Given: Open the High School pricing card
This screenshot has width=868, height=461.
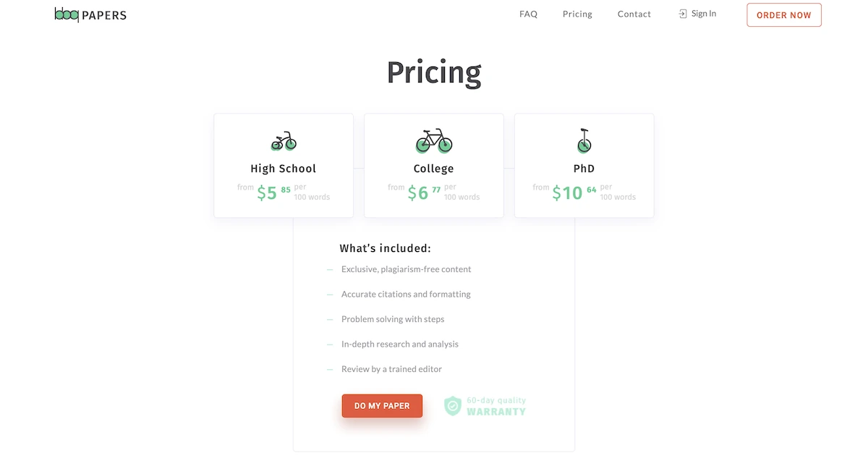Looking at the screenshot, I should click(x=283, y=165).
